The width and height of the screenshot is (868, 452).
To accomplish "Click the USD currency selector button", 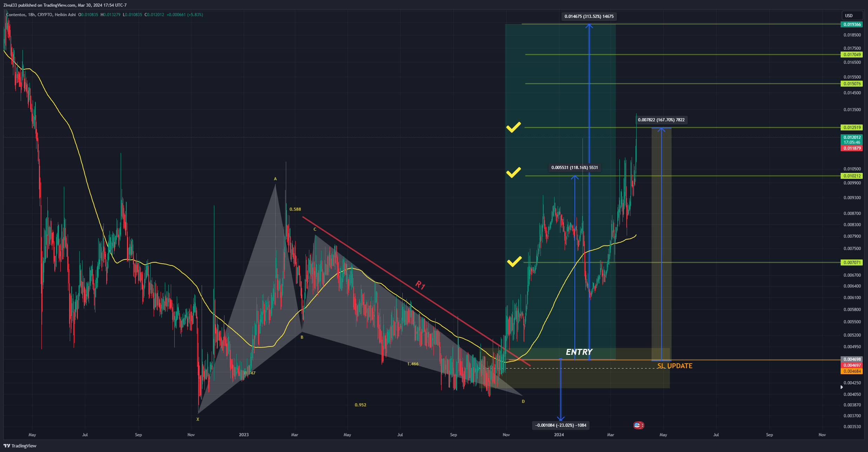I will [852, 16].
